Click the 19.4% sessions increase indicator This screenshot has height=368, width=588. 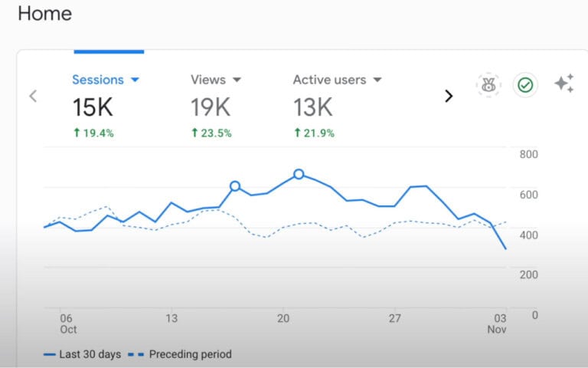(93, 133)
